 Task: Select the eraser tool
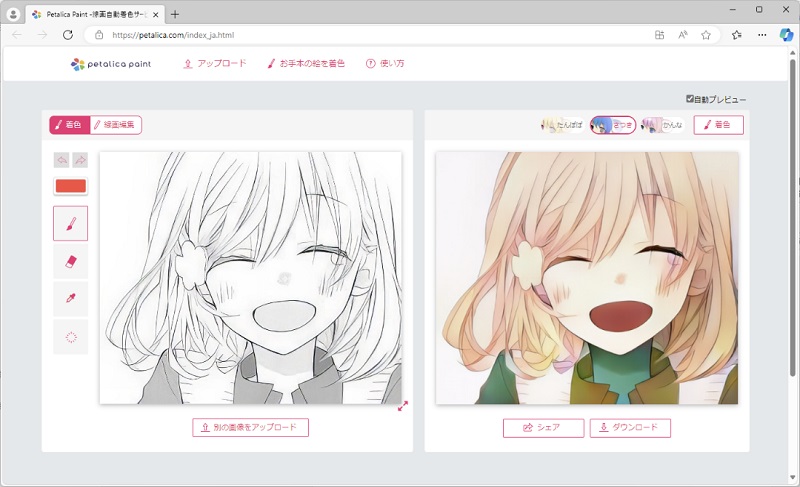click(70, 262)
